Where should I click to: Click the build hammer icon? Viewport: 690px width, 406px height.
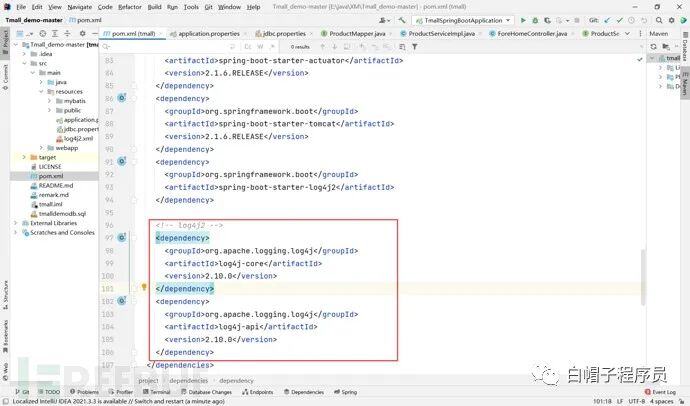402,20
